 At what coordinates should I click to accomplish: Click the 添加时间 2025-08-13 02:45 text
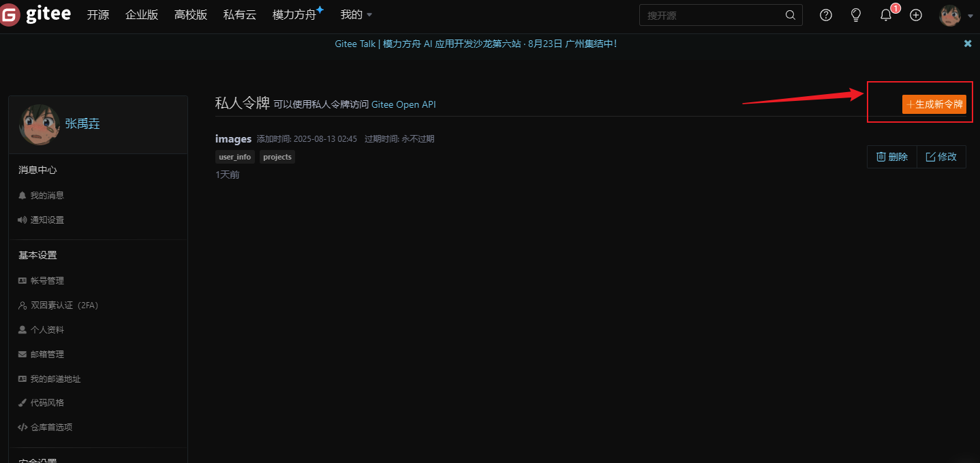click(307, 139)
